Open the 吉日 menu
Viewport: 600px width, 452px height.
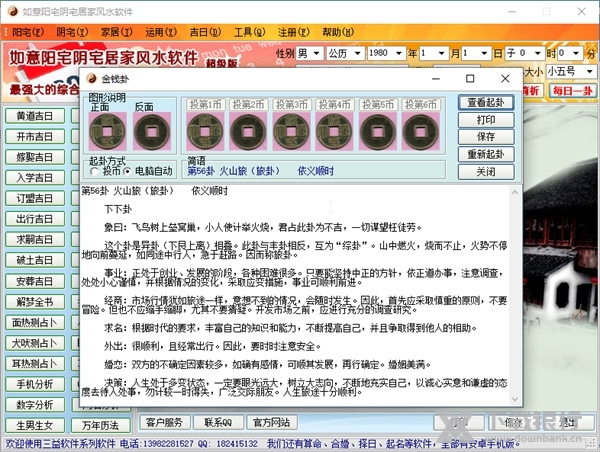pyautogui.click(x=205, y=32)
